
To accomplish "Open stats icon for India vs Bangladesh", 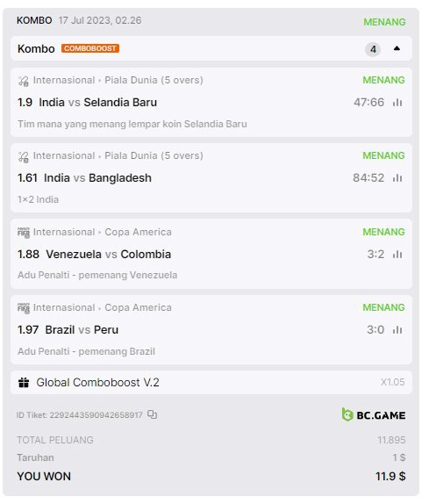I will point(397,177).
